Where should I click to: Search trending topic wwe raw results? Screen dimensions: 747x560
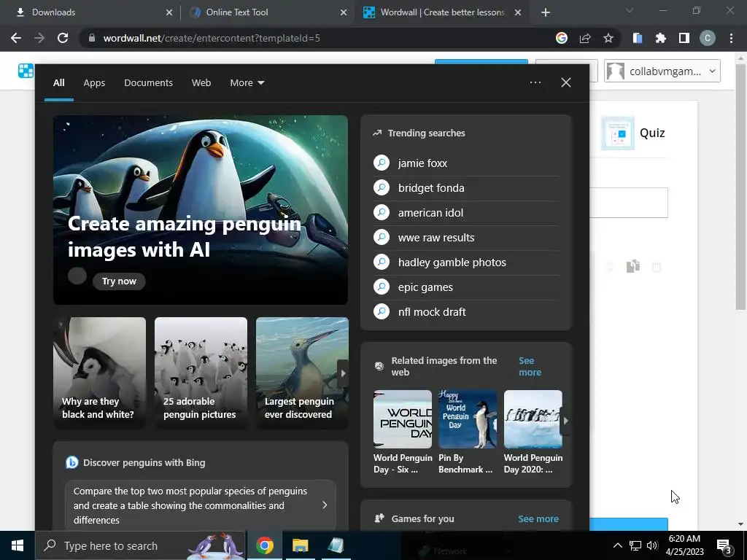466,237
